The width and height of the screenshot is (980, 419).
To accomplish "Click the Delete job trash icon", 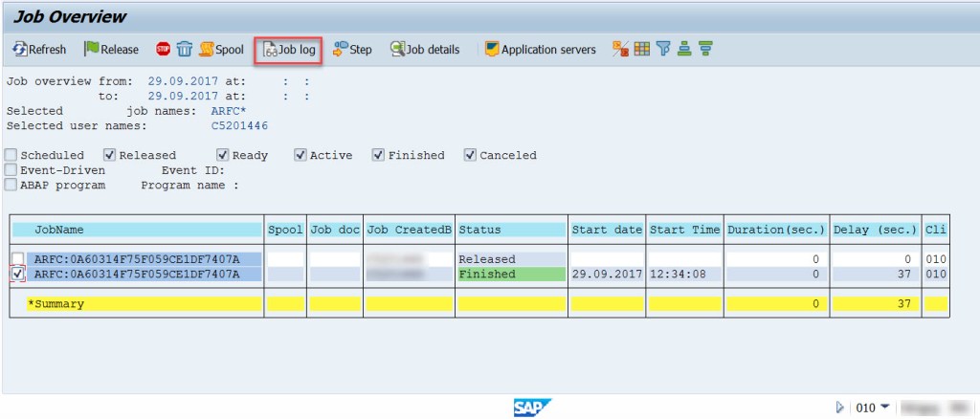I will [184, 50].
